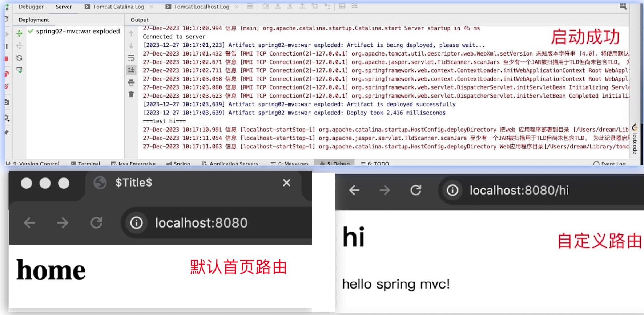644x315 pixels.
Task: Open the Terminal tool window
Action: [85, 164]
